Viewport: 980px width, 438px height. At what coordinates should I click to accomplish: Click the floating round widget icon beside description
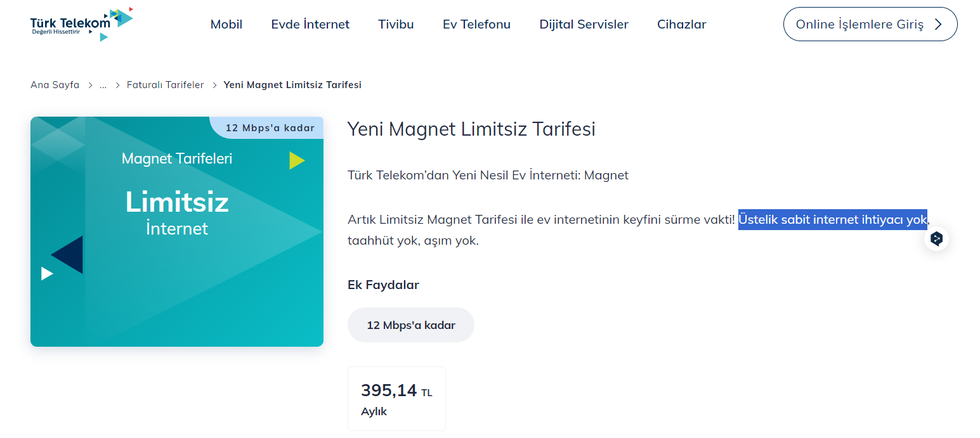(x=937, y=239)
